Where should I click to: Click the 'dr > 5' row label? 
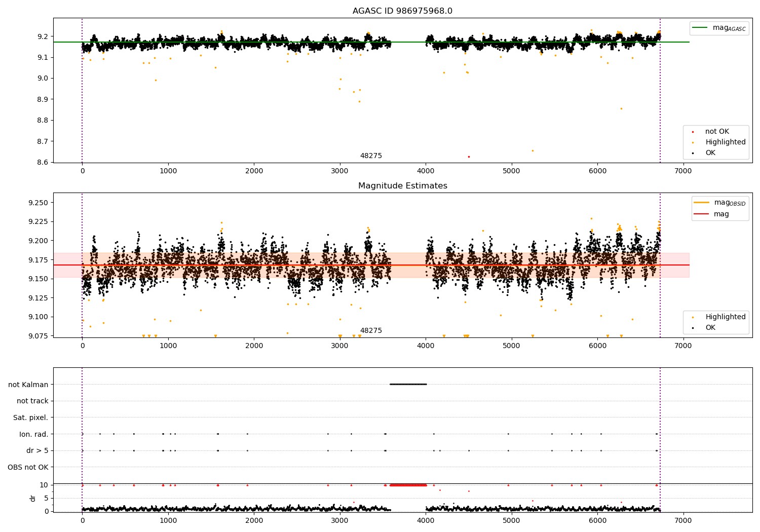click(x=37, y=451)
